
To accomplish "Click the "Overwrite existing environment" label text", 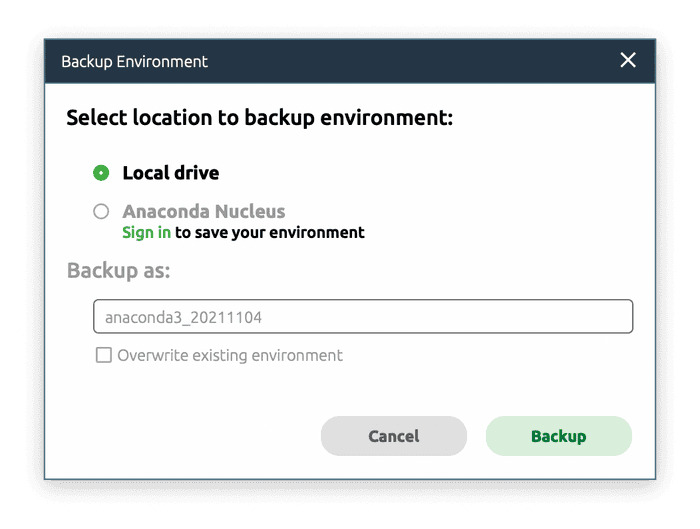I will (x=230, y=355).
